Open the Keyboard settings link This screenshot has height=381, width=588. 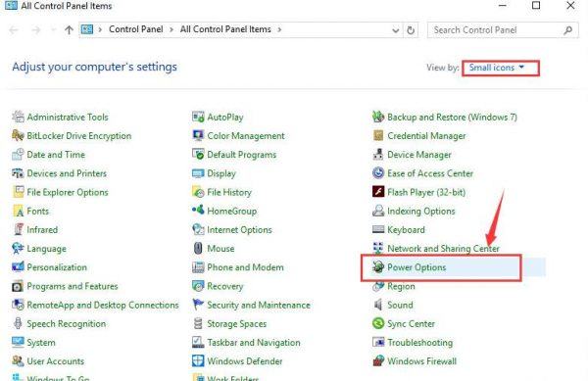(x=406, y=229)
